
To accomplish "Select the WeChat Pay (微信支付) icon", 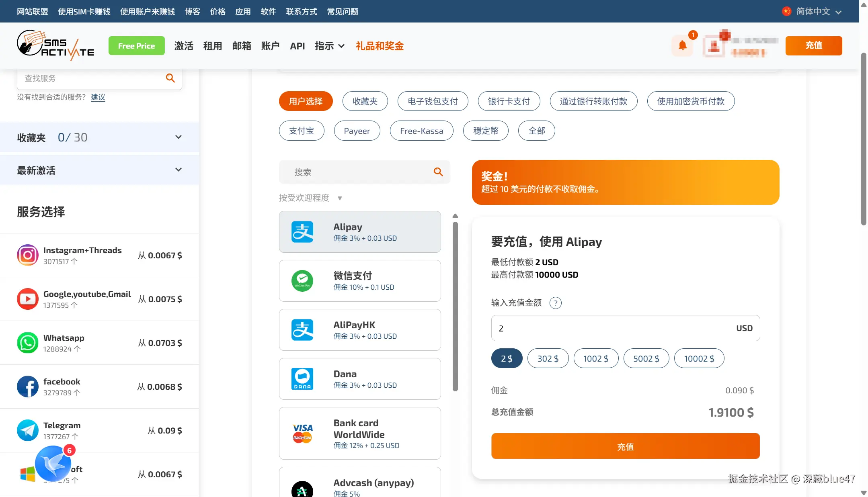I will 302,280.
